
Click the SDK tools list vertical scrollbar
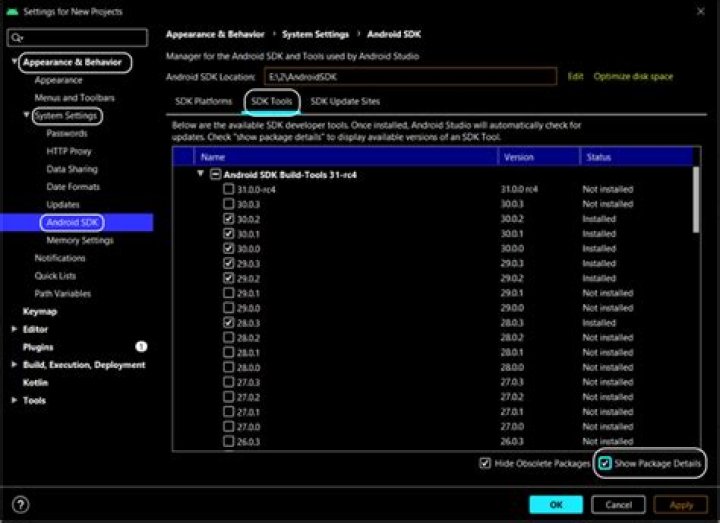[x=696, y=199]
